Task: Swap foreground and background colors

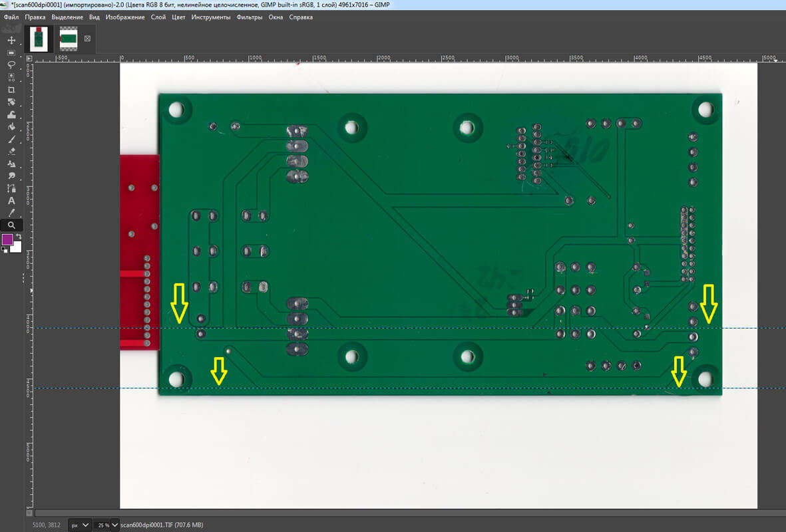Action: coord(19,236)
